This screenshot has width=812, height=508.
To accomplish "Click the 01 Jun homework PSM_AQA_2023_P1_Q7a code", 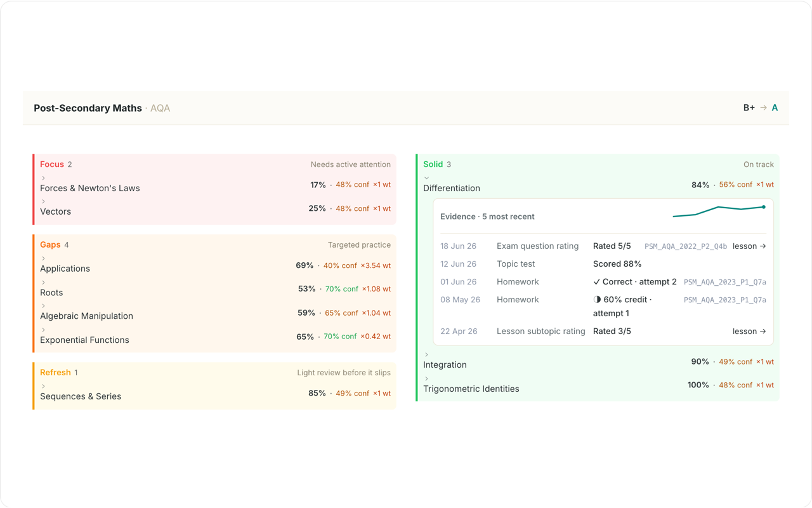I will [725, 282].
